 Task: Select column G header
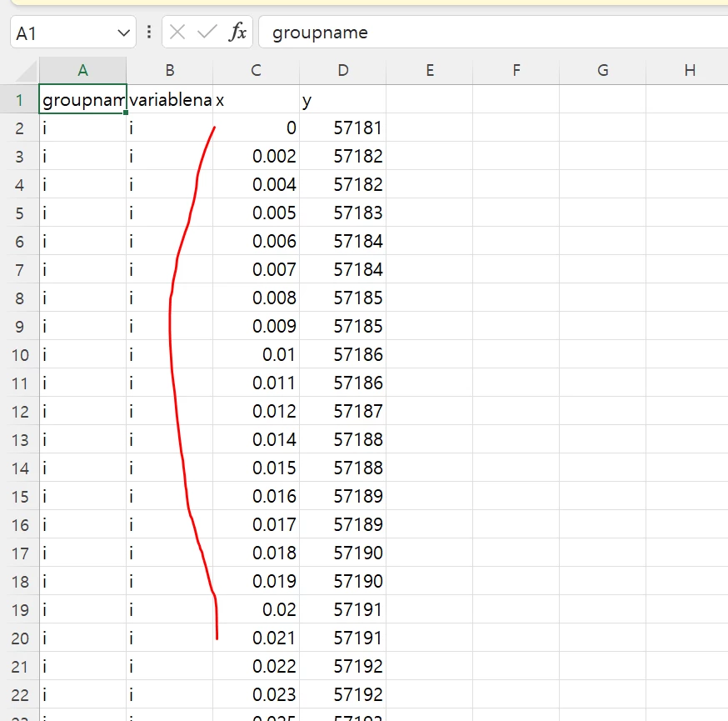click(603, 71)
